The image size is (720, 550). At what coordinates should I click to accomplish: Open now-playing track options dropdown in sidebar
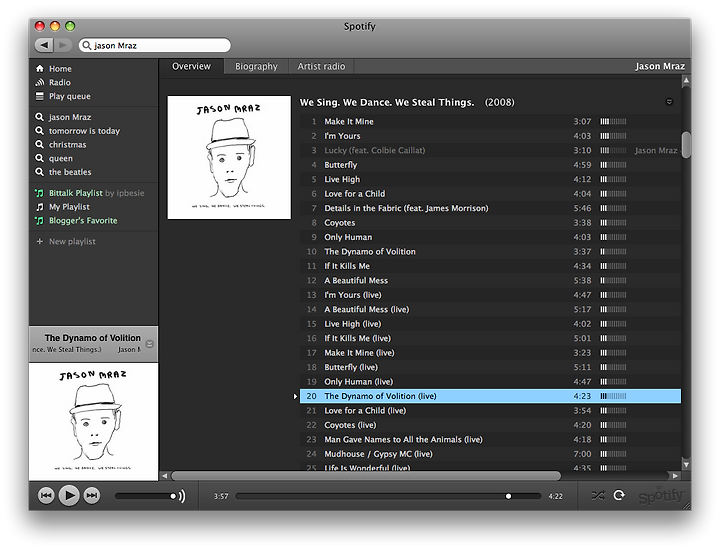click(149, 343)
